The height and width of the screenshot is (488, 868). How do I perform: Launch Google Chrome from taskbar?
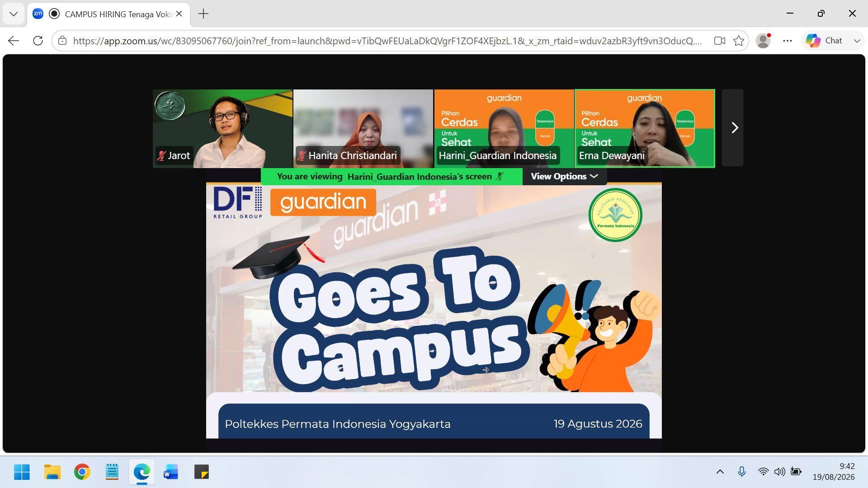[82, 472]
